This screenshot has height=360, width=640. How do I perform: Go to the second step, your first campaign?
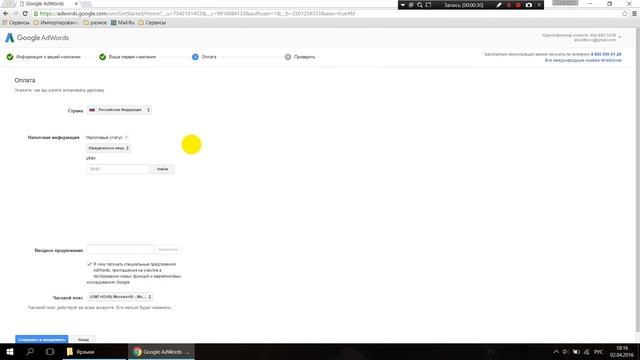[127, 57]
